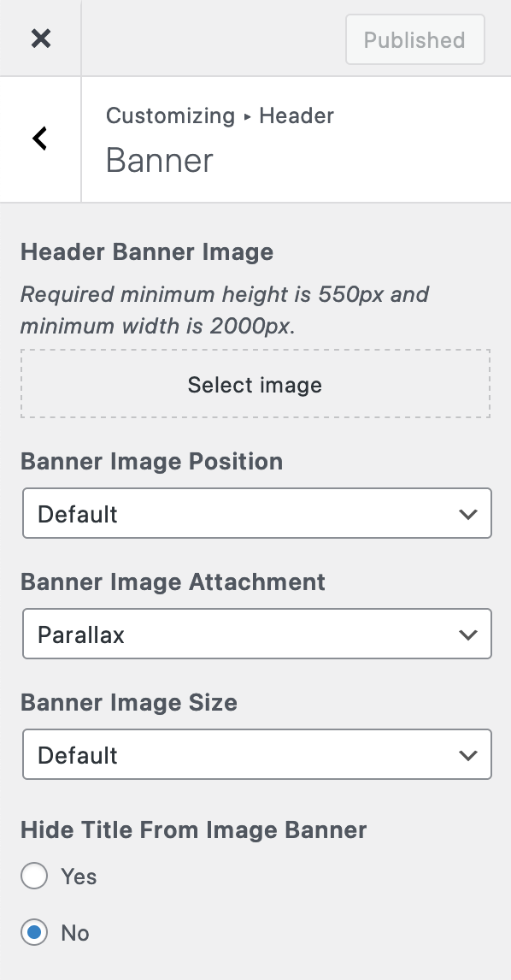Click the Banner Image Attachment label
Viewport: 511px width, 980px height.
(x=173, y=582)
